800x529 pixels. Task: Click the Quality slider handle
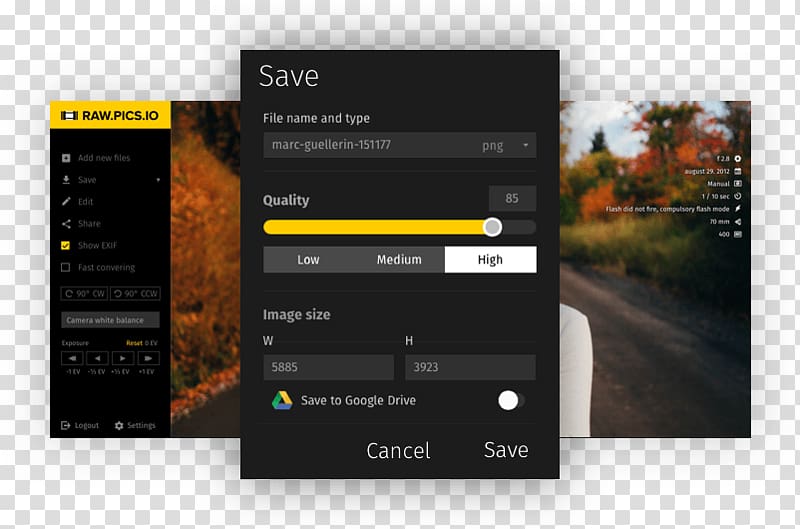tap(492, 227)
